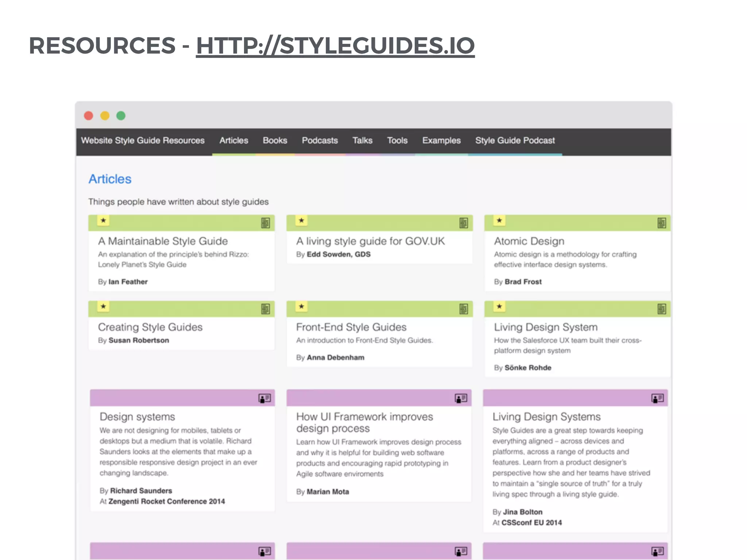Click author name Ian Feather
Image resolution: width=747 pixels, height=560 pixels.
coord(128,282)
